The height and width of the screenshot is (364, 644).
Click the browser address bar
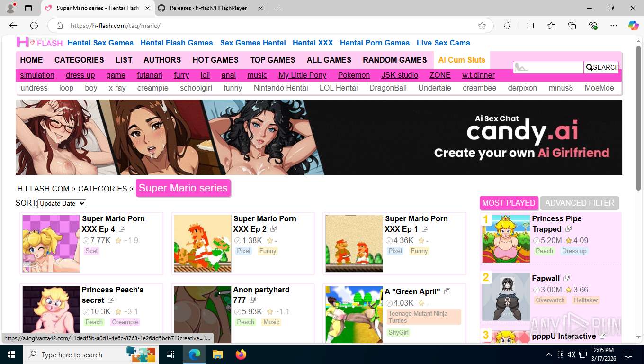[x=270, y=26]
